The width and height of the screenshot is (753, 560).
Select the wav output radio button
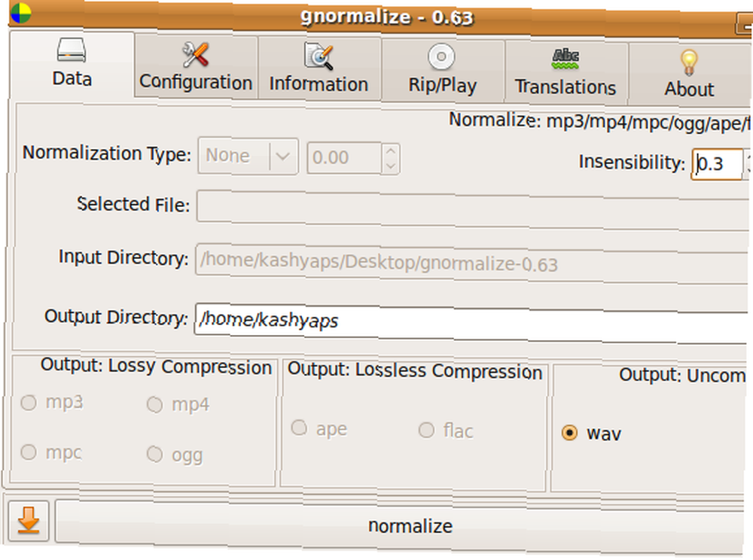[569, 433]
